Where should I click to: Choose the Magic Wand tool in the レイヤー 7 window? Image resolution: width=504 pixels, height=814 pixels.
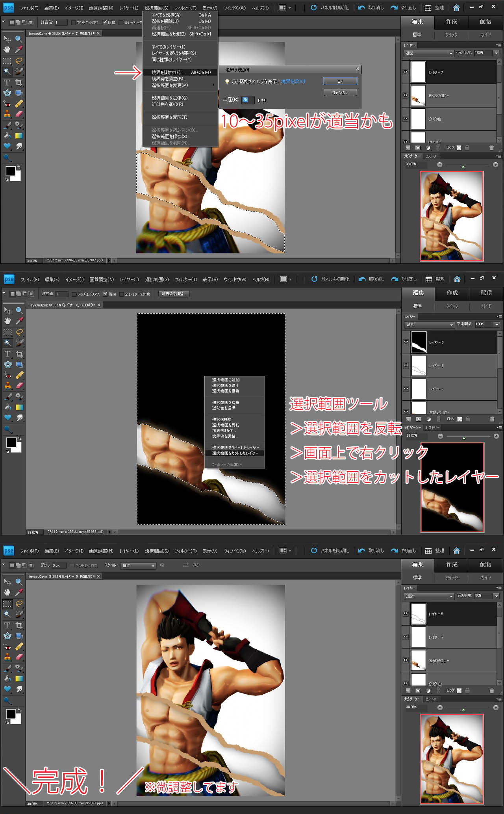(x=7, y=71)
